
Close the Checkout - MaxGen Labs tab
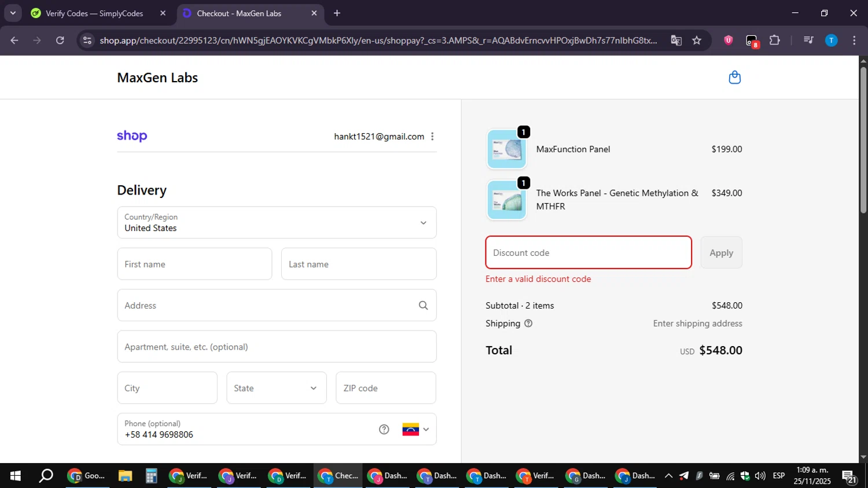314,13
